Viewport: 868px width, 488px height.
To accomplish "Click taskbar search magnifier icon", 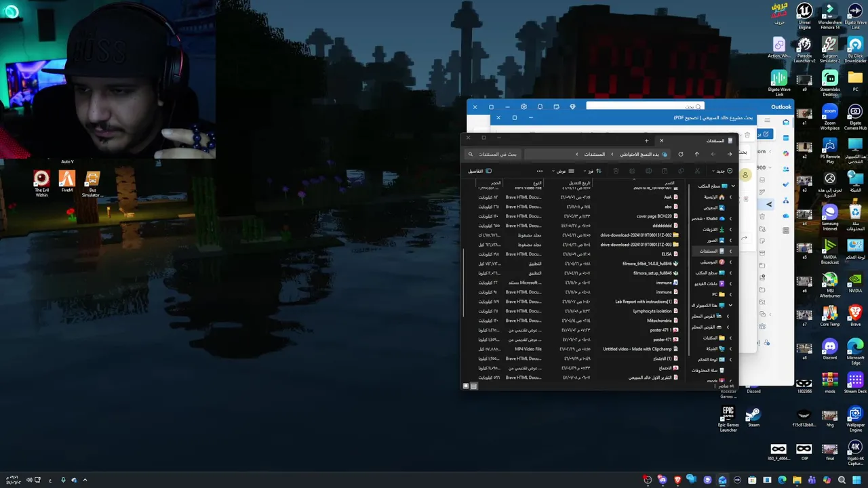I will tap(842, 481).
